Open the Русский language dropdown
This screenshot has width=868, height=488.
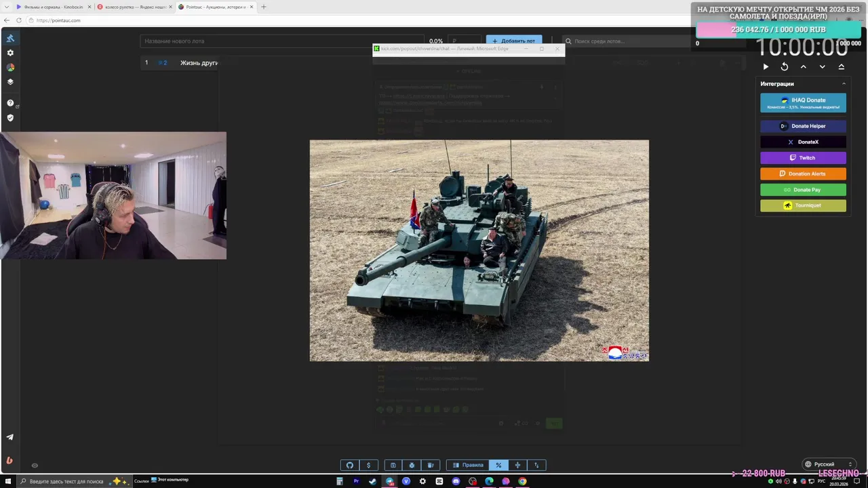[828, 464]
